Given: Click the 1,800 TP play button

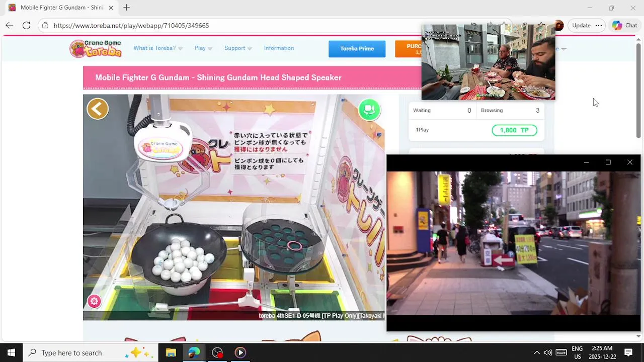Looking at the screenshot, I should tap(514, 130).
